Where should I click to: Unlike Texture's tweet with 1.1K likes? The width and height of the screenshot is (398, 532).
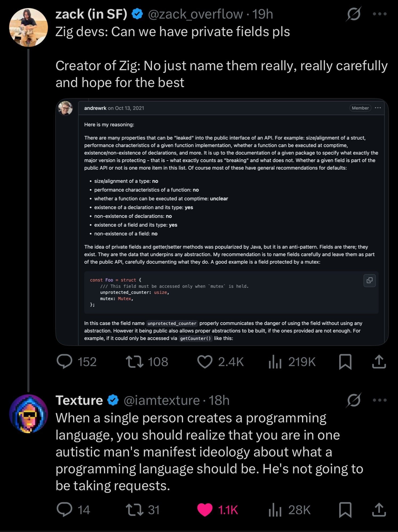coord(205,510)
